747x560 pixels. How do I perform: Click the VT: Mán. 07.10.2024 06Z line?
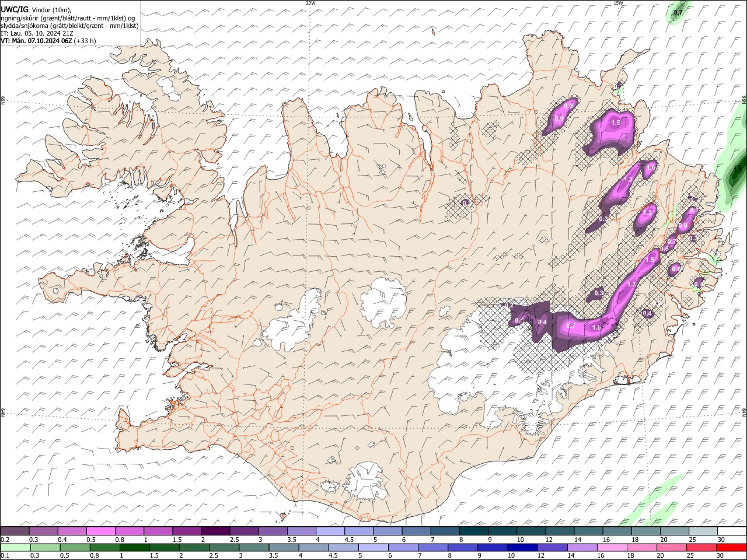36,41
